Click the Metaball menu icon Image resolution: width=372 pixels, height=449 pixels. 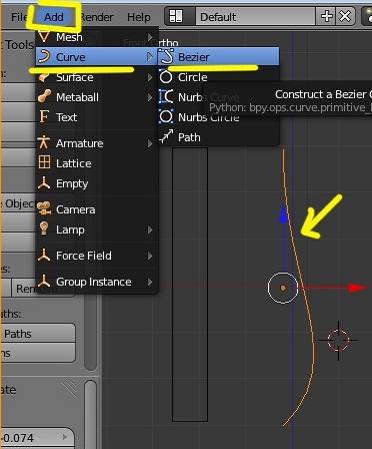pos(44,96)
